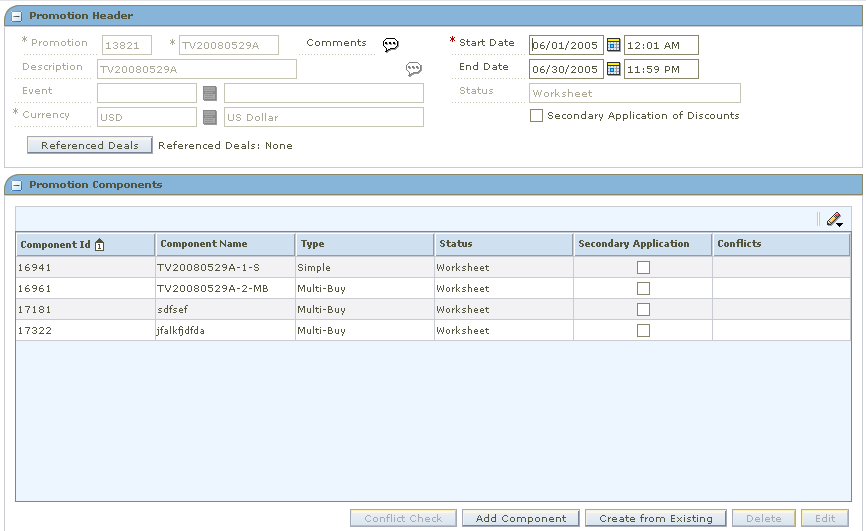
Task: Open the Event lookup list icon
Action: (210, 93)
